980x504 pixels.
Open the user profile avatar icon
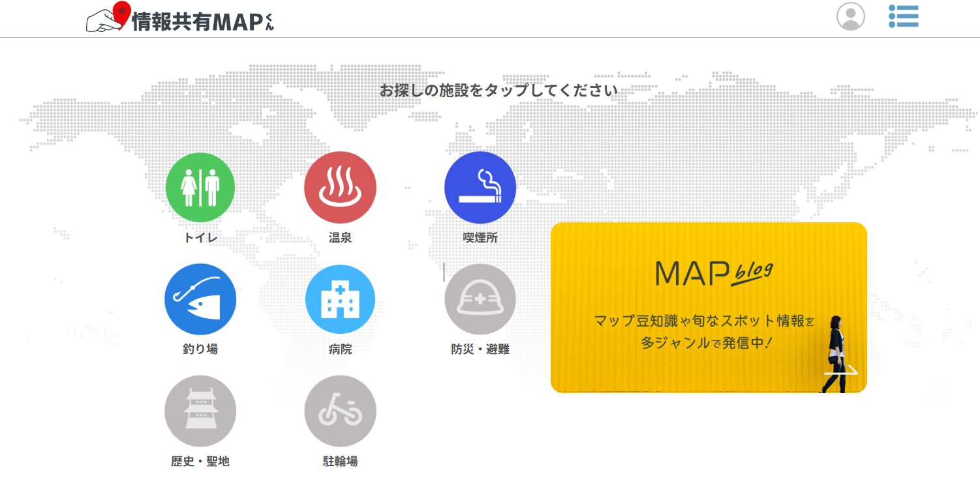tap(851, 16)
